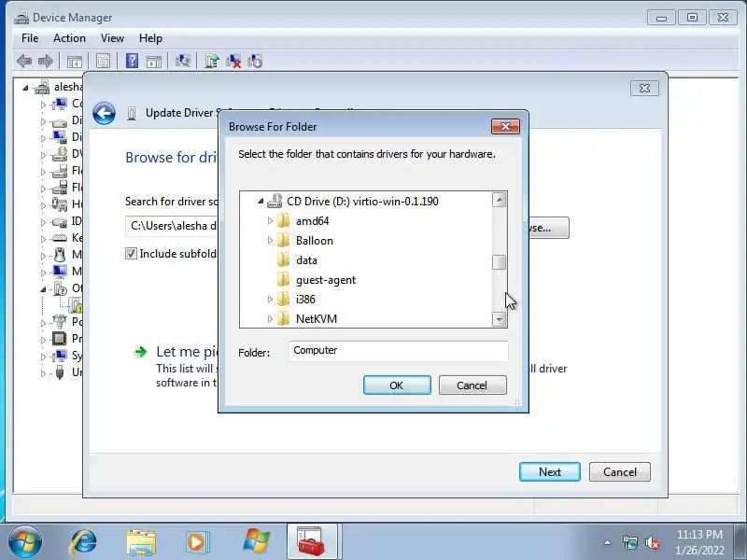Expand the NetKVM folder node

click(270, 318)
